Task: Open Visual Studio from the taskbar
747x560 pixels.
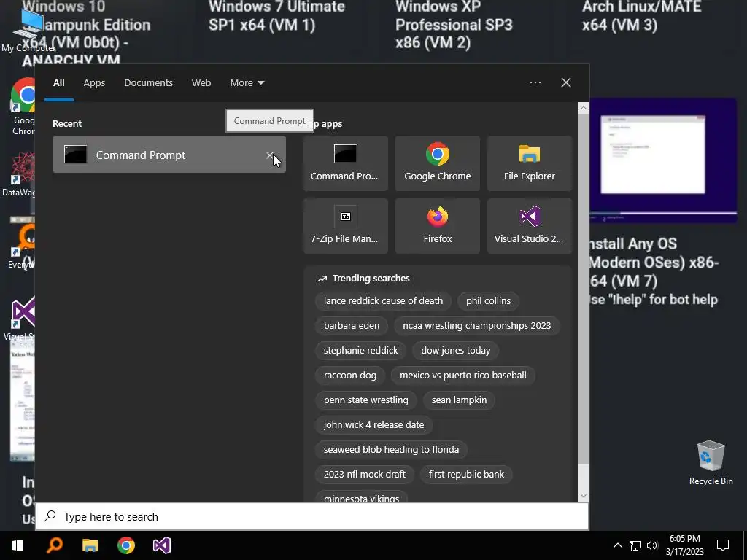Action: pyautogui.click(x=161, y=545)
